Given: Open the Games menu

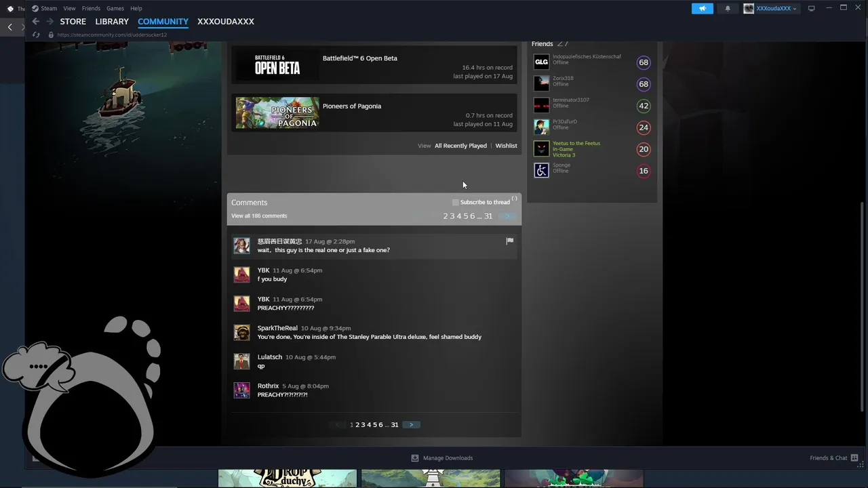Looking at the screenshot, I should click(x=115, y=8).
